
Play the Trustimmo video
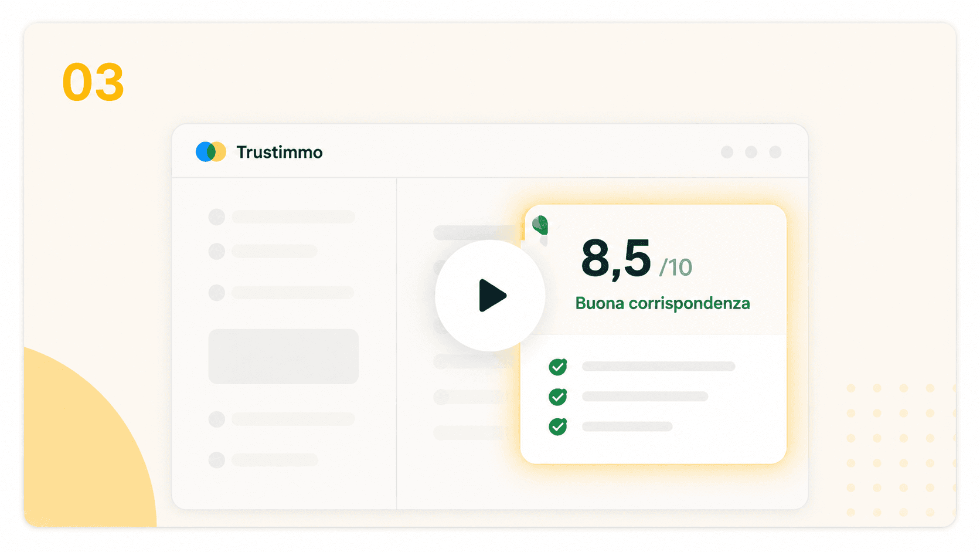(x=490, y=296)
